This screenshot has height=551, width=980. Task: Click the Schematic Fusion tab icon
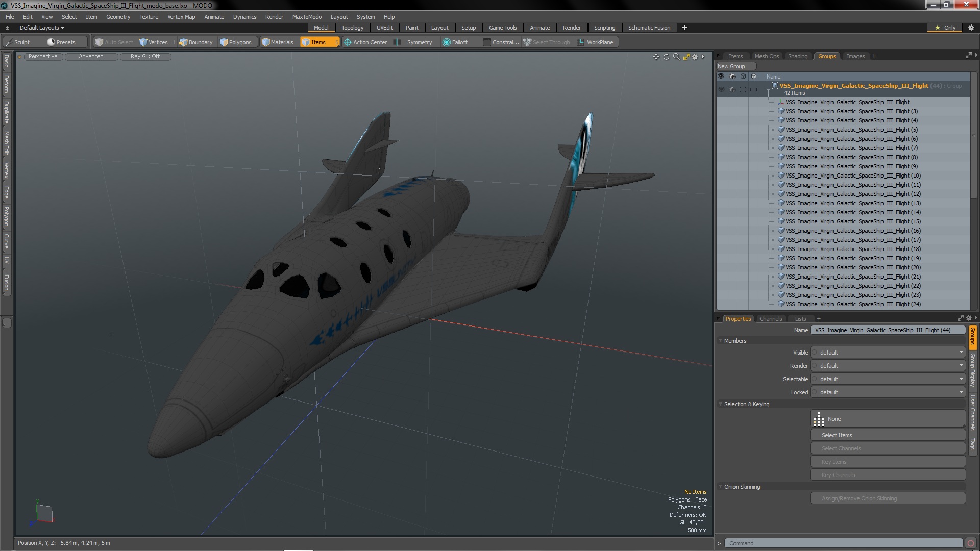(649, 27)
